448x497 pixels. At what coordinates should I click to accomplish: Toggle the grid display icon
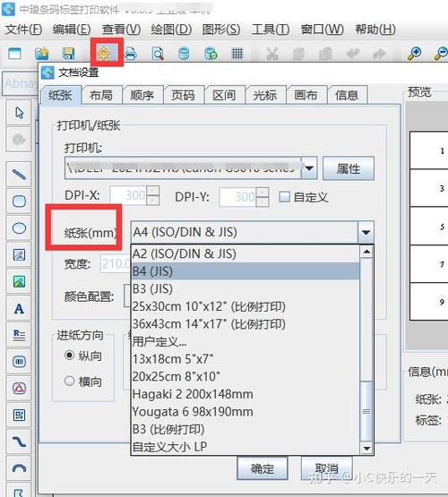click(237, 54)
